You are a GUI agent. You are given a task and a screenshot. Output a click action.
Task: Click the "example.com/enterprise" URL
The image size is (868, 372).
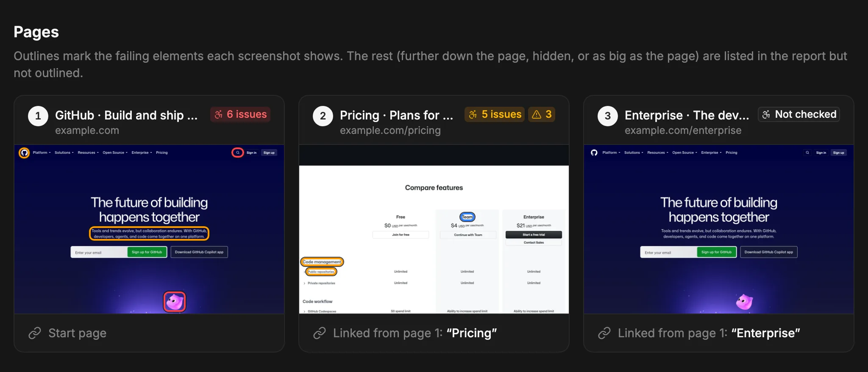(683, 130)
